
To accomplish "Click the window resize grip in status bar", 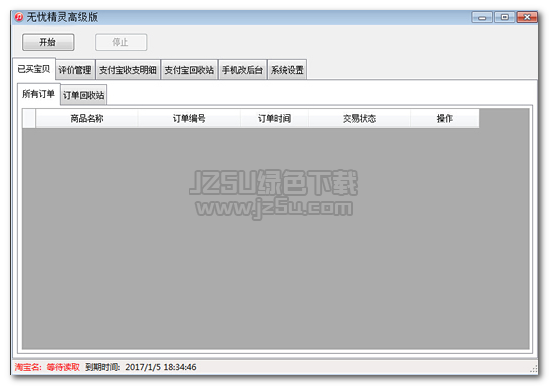I will [x=534, y=369].
